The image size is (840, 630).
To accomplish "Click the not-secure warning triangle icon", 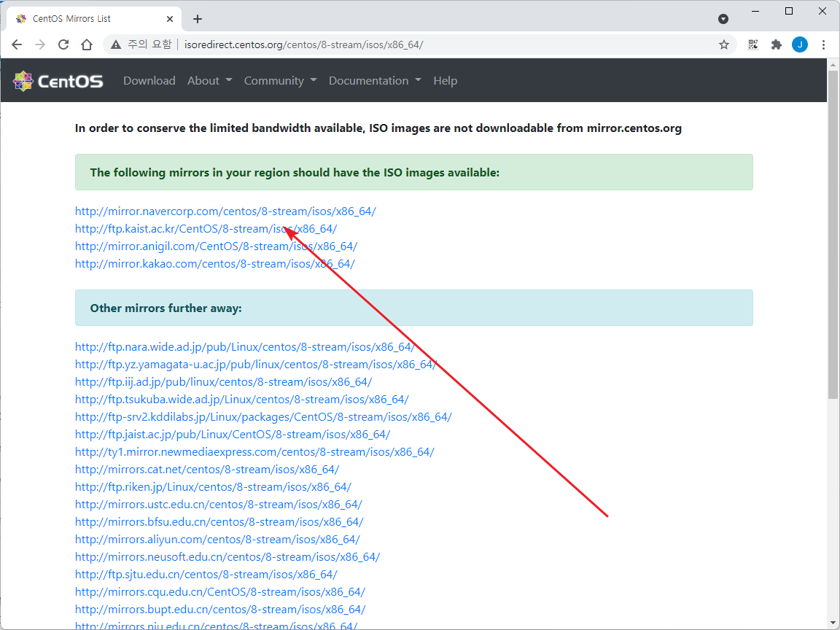I will click(116, 45).
